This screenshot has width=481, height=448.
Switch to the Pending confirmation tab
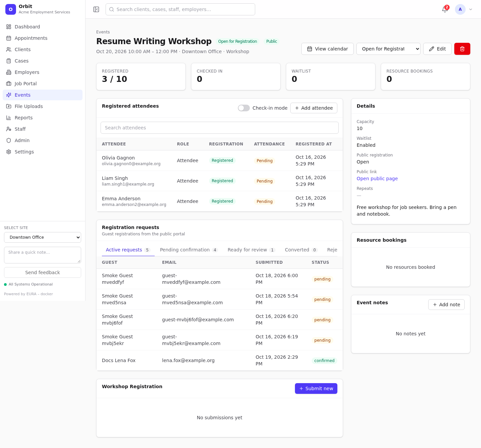coord(189,250)
